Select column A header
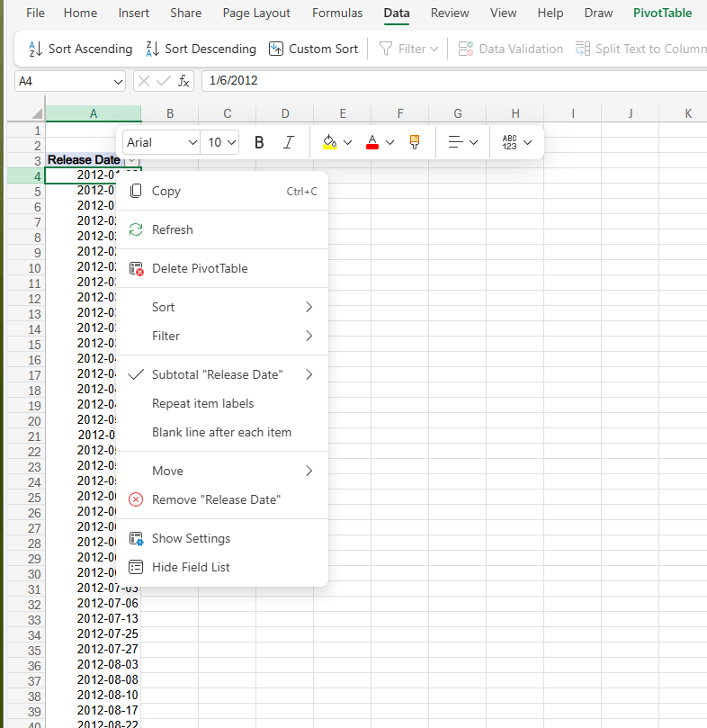The width and height of the screenshot is (707, 728). coord(94,113)
